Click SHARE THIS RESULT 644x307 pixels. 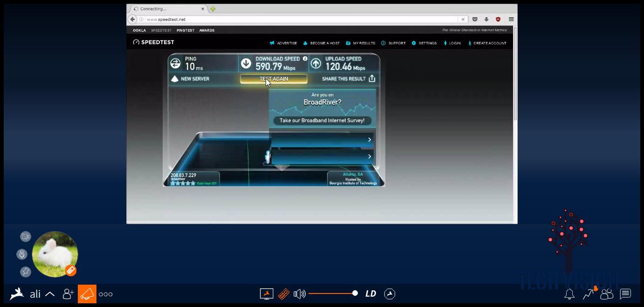(x=349, y=79)
